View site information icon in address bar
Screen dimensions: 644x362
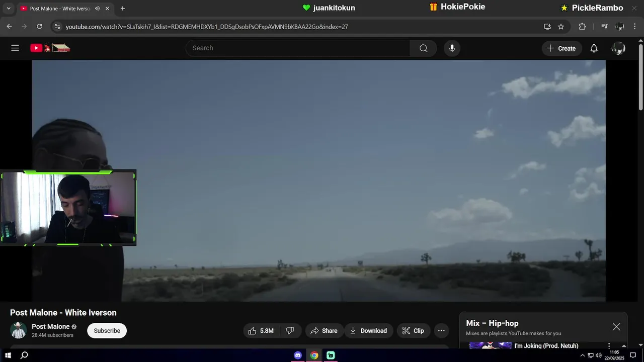point(57,27)
